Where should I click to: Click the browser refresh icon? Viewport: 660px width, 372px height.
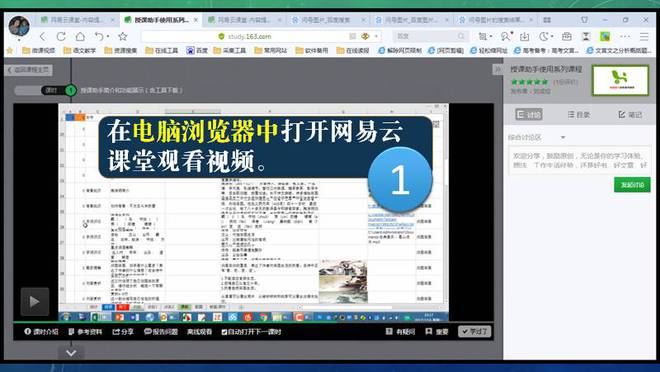61,37
